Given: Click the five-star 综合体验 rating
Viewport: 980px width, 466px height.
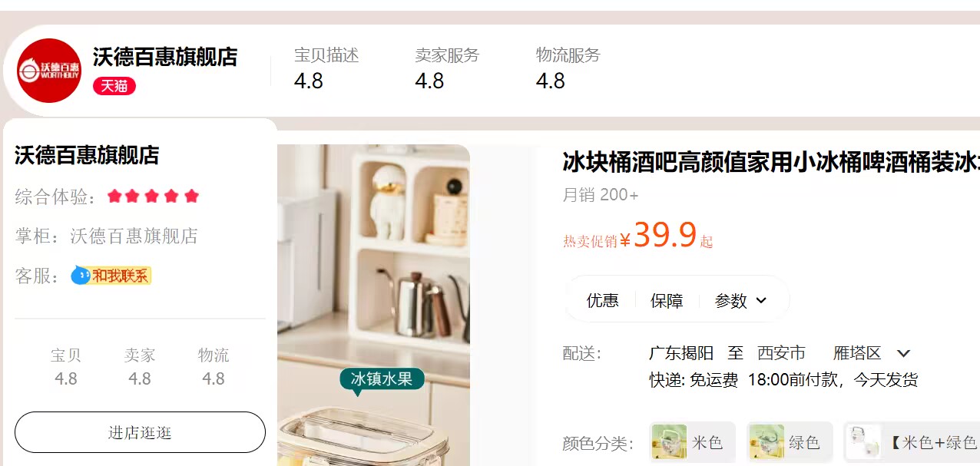Looking at the screenshot, I should 153,196.
